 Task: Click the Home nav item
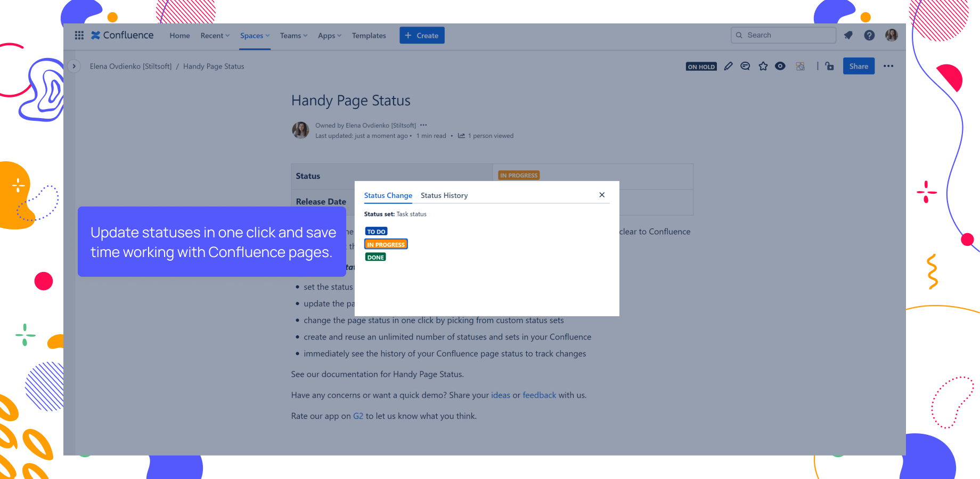coord(179,36)
